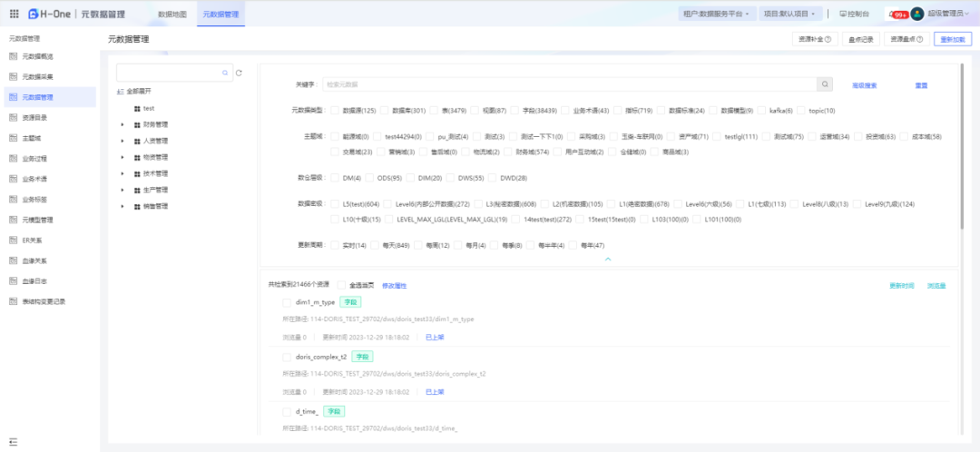Click the 高级搜索 link

coord(864,84)
